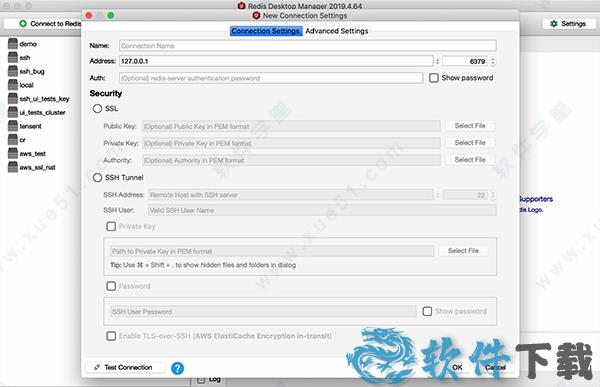The height and width of the screenshot is (387, 600).
Task: Select the SSH Tunnel radio button
Action: 98,178
